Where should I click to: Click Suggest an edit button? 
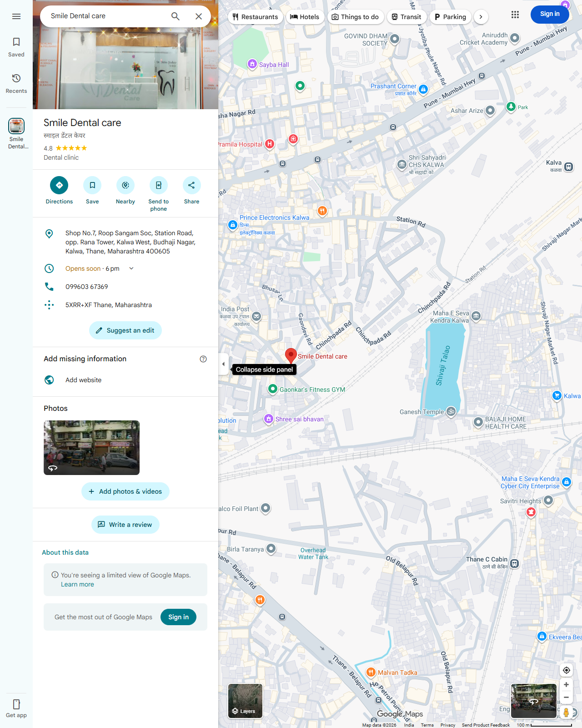point(125,330)
